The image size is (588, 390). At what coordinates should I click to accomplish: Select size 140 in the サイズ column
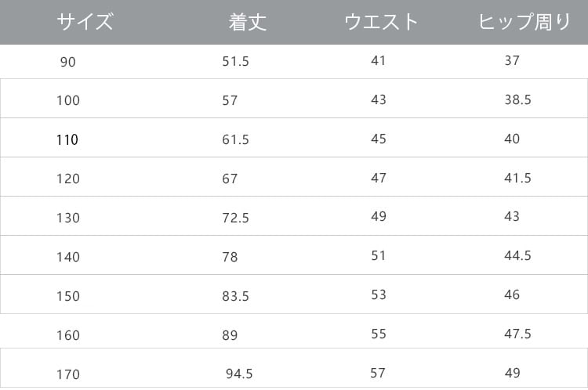point(68,257)
